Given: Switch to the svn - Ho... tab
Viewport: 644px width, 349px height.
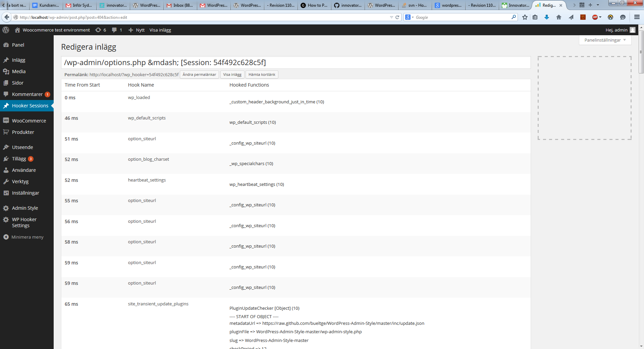Looking at the screenshot, I should (x=415, y=5).
